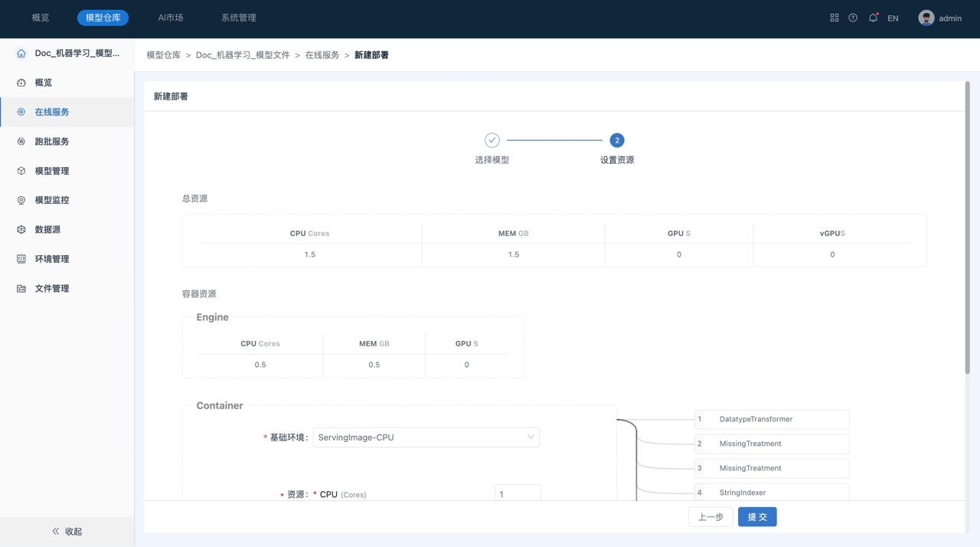Click the admin user avatar
980x547 pixels.
coord(926,18)
